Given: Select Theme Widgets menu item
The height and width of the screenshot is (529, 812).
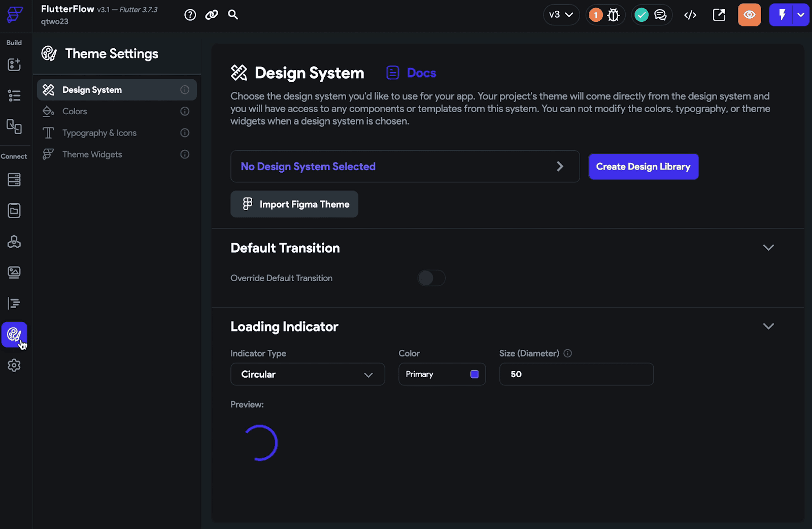Looking at the screenshot, I should (117, 154).
